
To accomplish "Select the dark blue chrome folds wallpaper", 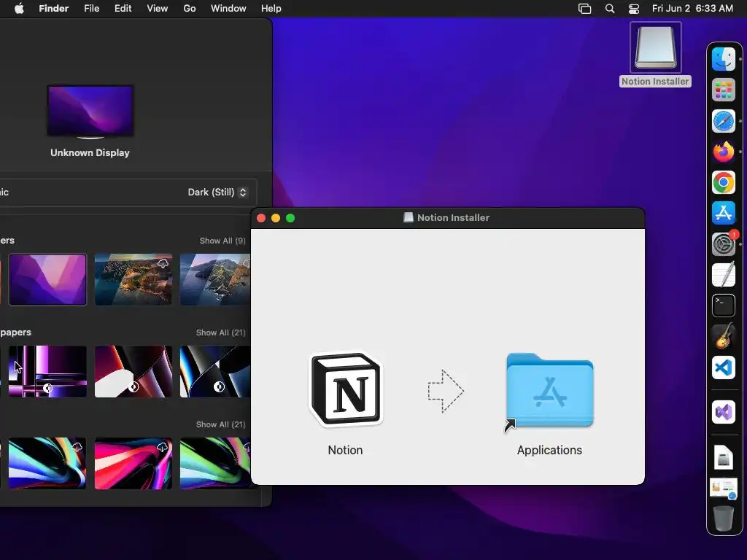I will [215, 371].
